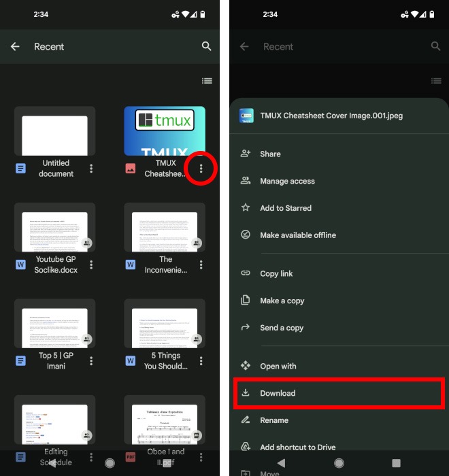Tap dimmed list view icon on right screen
The width and height of the screenshot is (449, 476).
tap(436, 81)
